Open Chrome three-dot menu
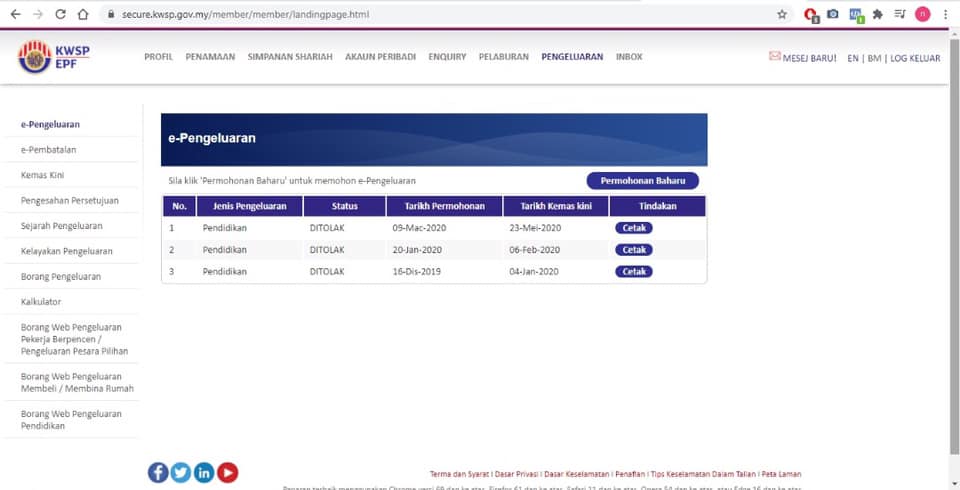 [946, 14]
